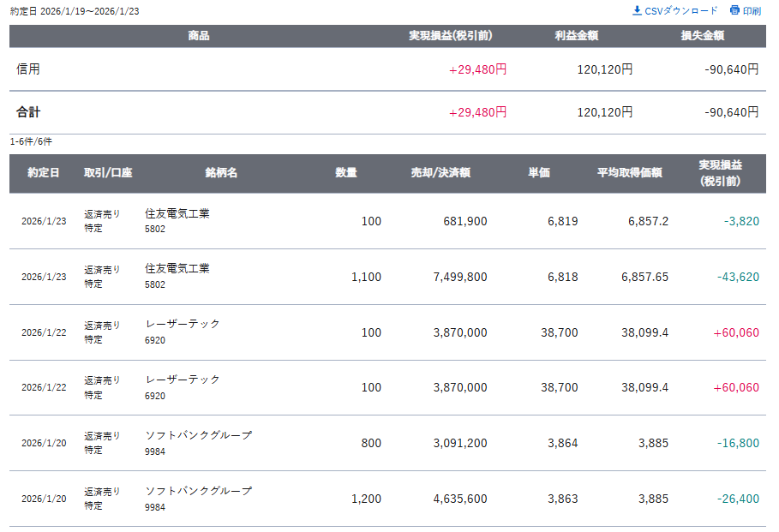Click 住友電気工業 row with -3,820 loss
This screenshot has height=532, width=779.
pos(177,214)
